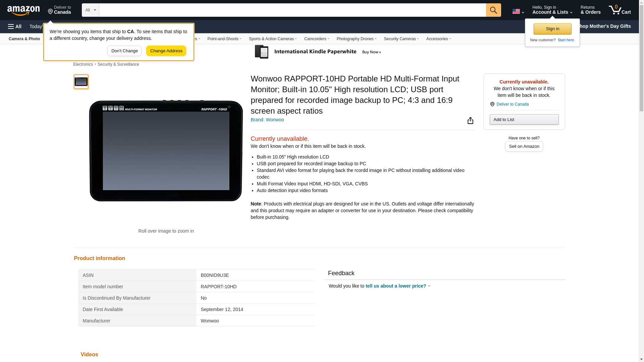This screenshot has height=362, width=644.
Task: Click the Don't Change button
Action: coord(124,51)
